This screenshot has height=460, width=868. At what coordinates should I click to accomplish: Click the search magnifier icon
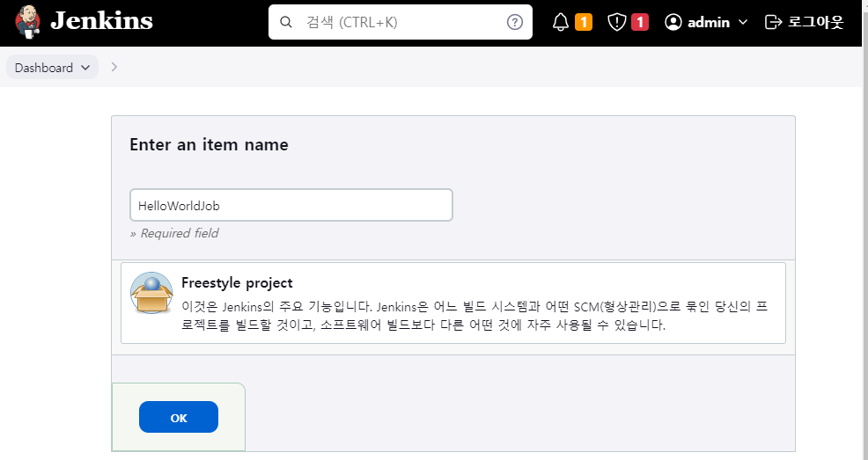point(285,22)
